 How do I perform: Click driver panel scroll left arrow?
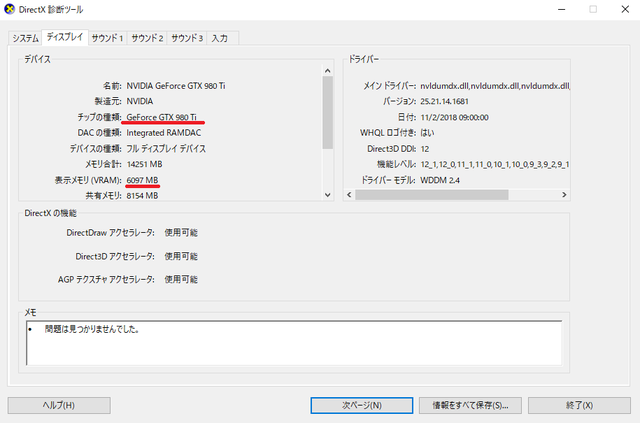pyautogui.click(x=349, y=195)
